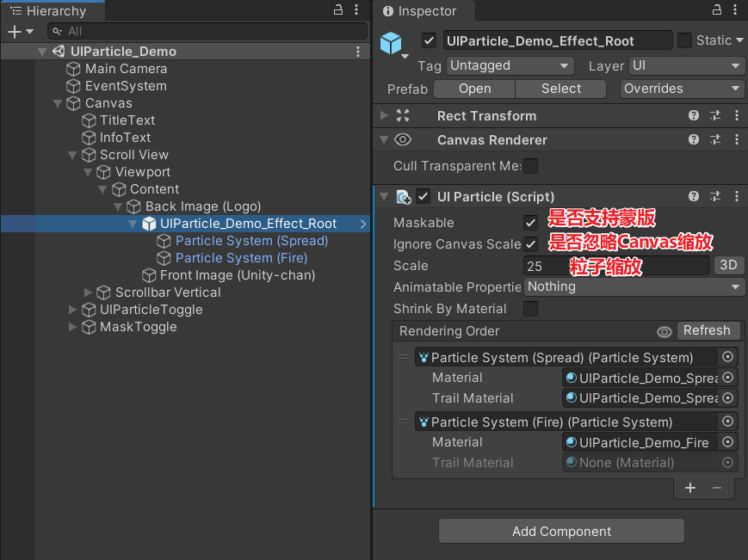Expand the Rect Transform component
Image resolution: width=748 pixels, height=560 pixels.
[x=384, y=115]
